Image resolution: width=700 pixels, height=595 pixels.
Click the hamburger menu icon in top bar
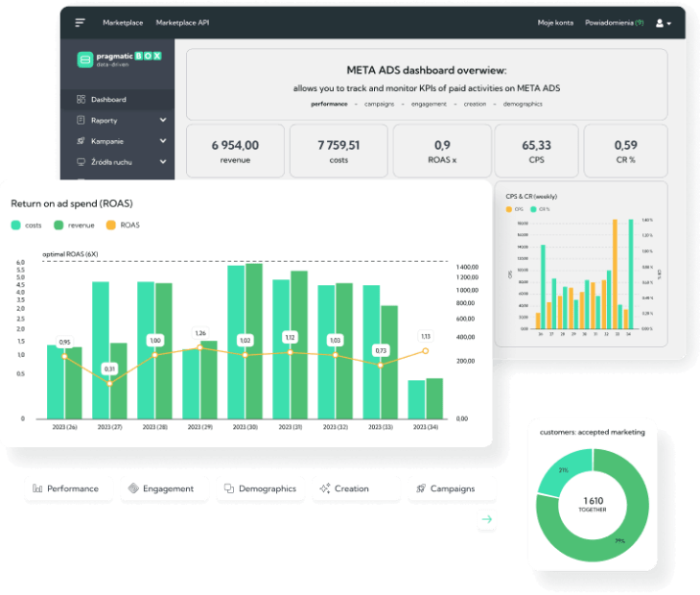80,21
